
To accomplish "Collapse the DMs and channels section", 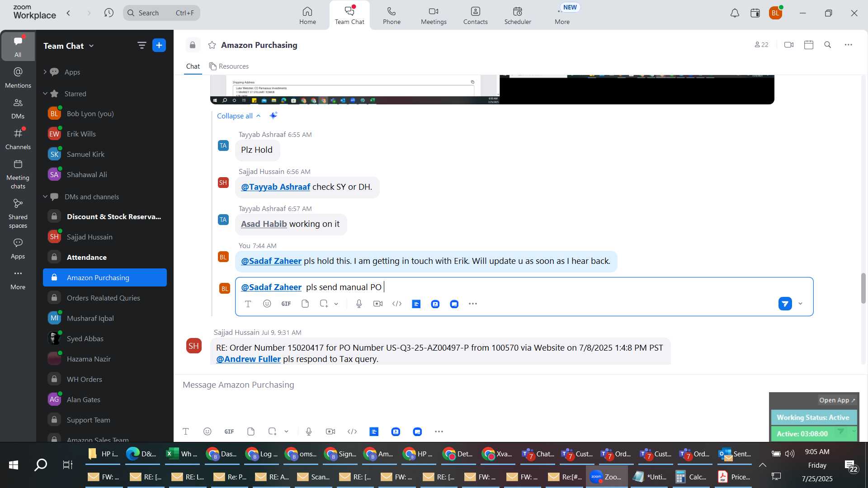I will (45, 197).
